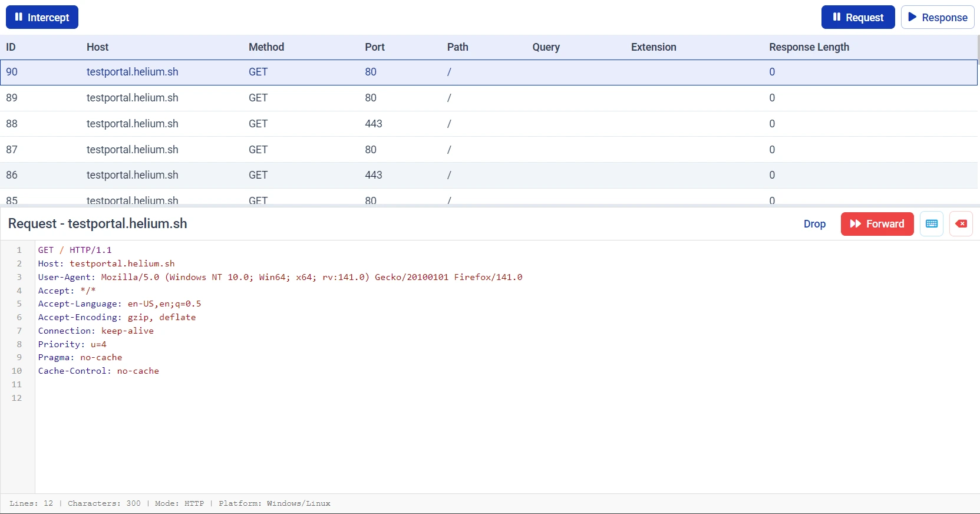The height and width of the screenshot is (514, 980).
Task: Sort by Query column header
Action: pos(546,47)
